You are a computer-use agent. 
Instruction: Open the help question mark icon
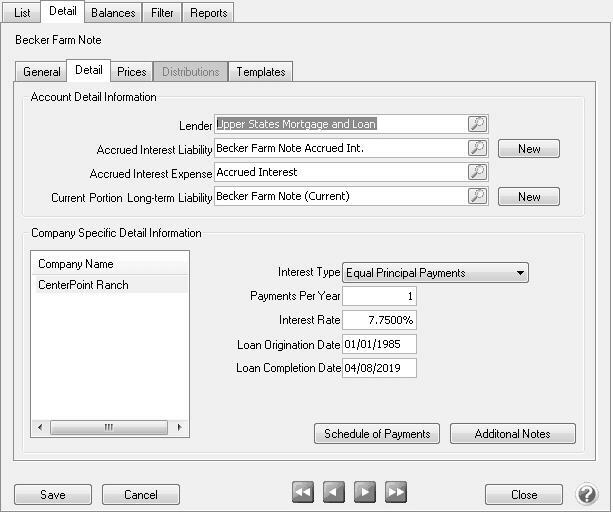click(x=586, y=494)
